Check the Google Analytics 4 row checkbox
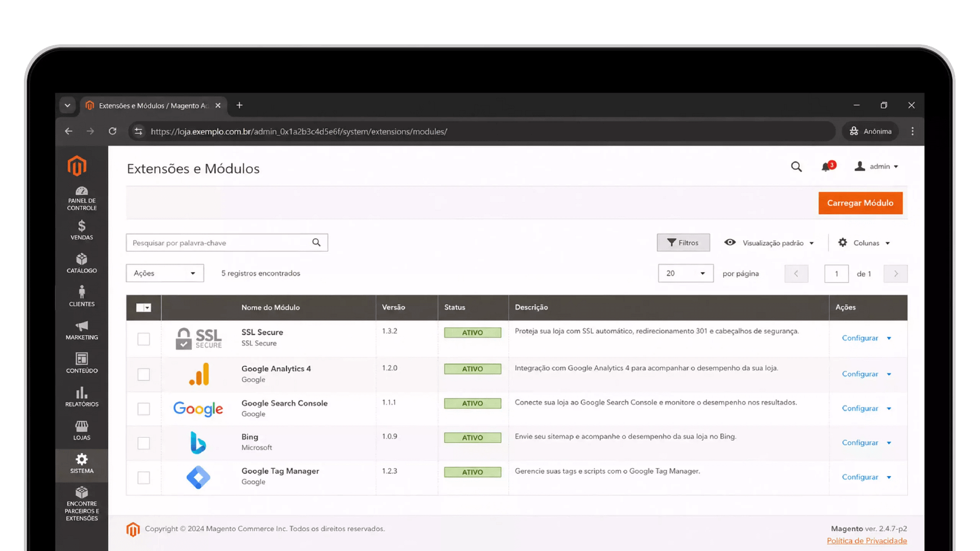The height and width of the screenshot is (551, 980). tap(143, 374)
